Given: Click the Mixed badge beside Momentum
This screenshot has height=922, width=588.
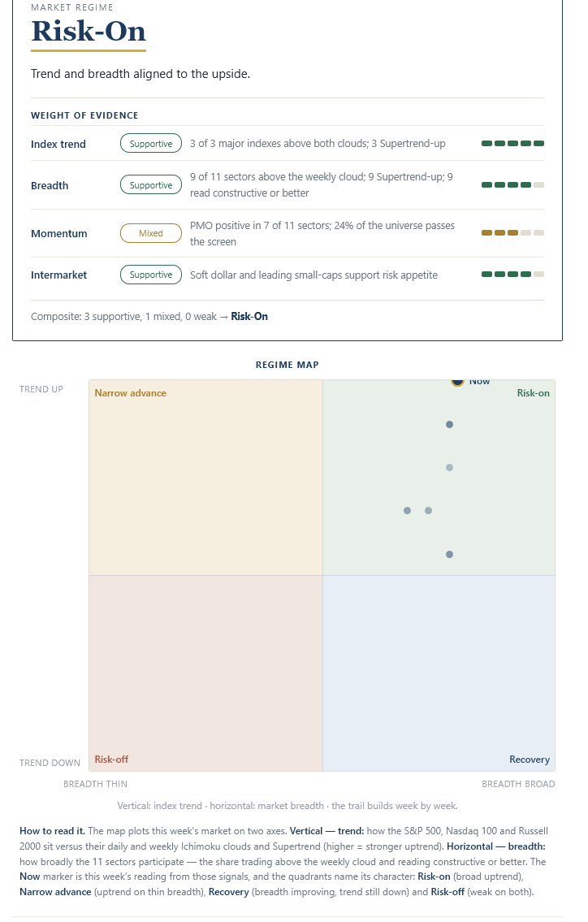Looking at the screenshot, I should pos(151,233).
